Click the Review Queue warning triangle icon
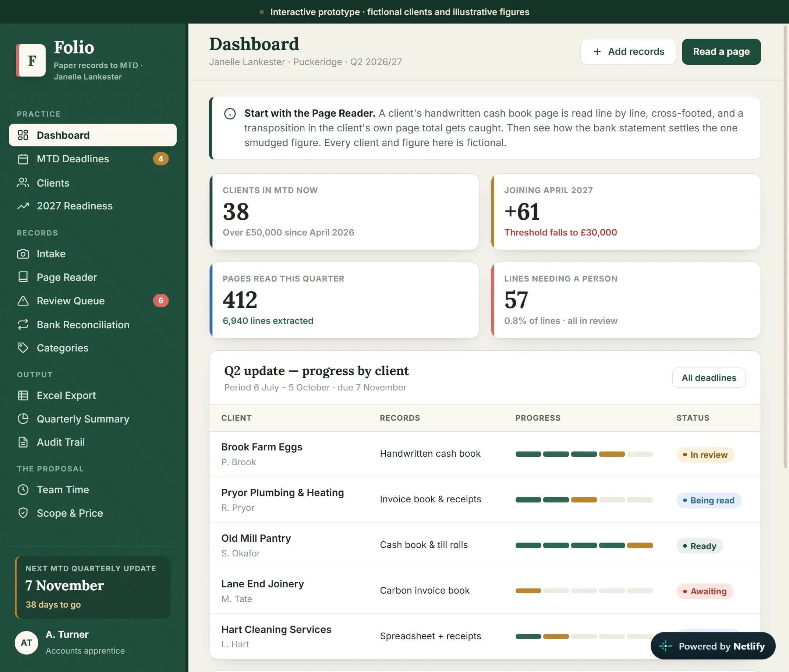 click(x=23, y=301)
